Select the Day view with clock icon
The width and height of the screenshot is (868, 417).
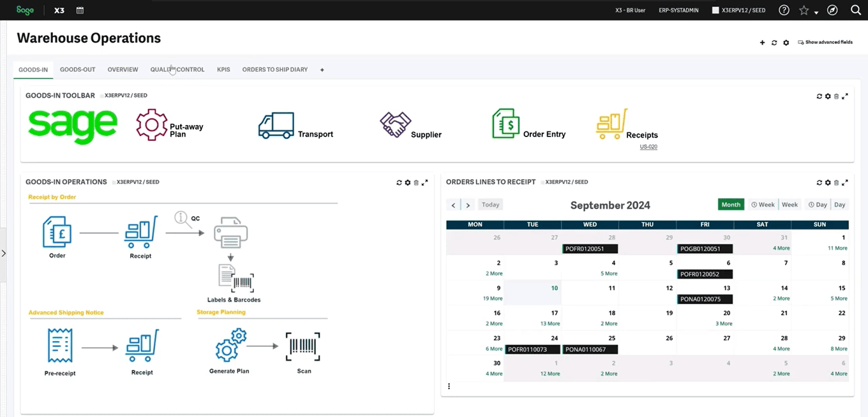(x=817, y=205)
